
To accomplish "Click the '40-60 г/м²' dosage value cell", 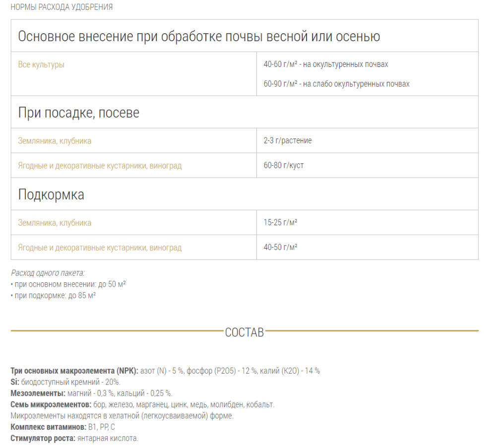I will [x=308, y=63].
